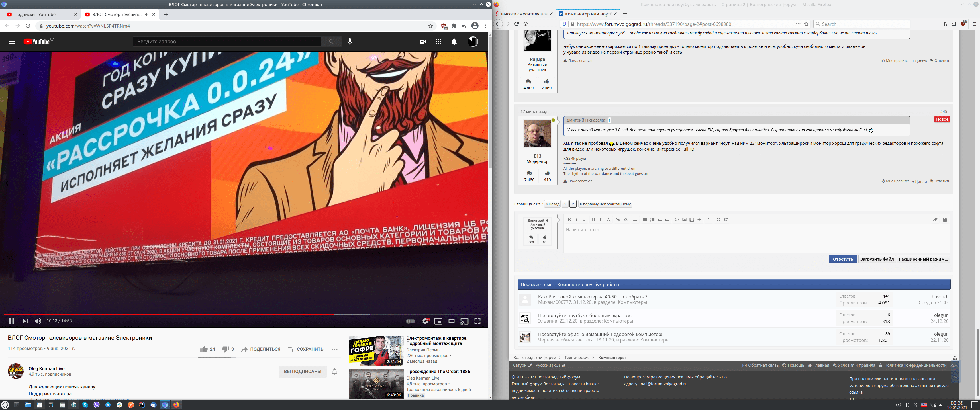
Task: Click Cast to TV icon in player
Action: 464,321
